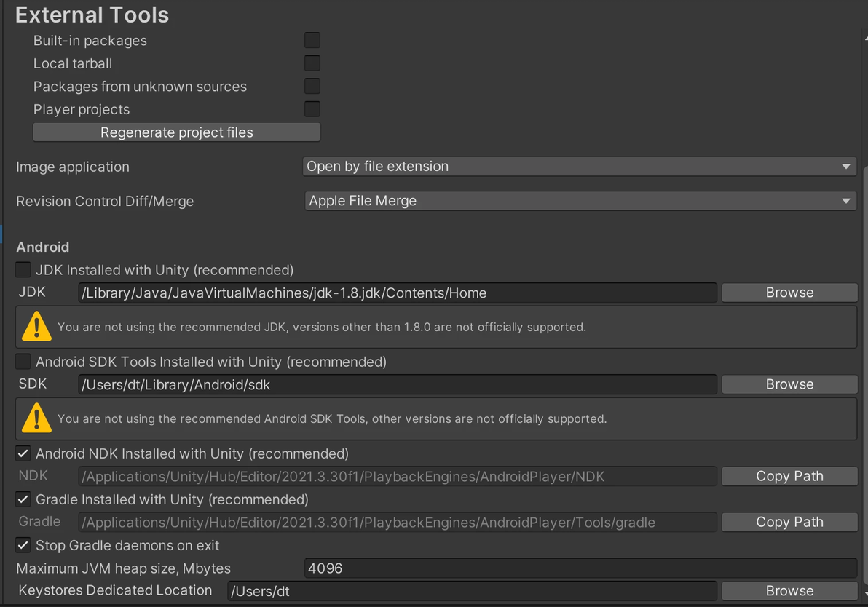The width and height of the screenshot is (868, 607).
Task: Click the SDK path input field
Action: click(398, 384)
